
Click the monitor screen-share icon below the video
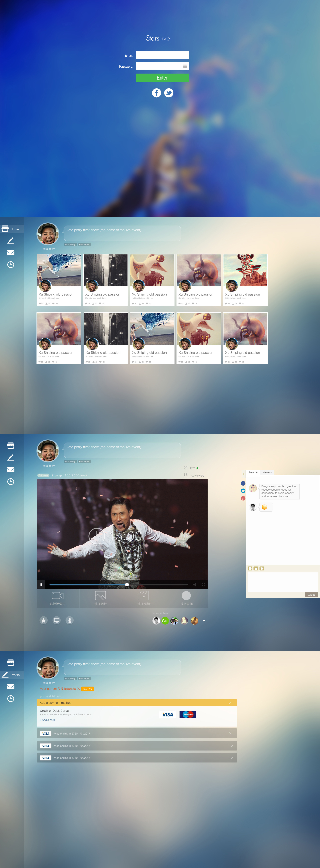(57, 620)
